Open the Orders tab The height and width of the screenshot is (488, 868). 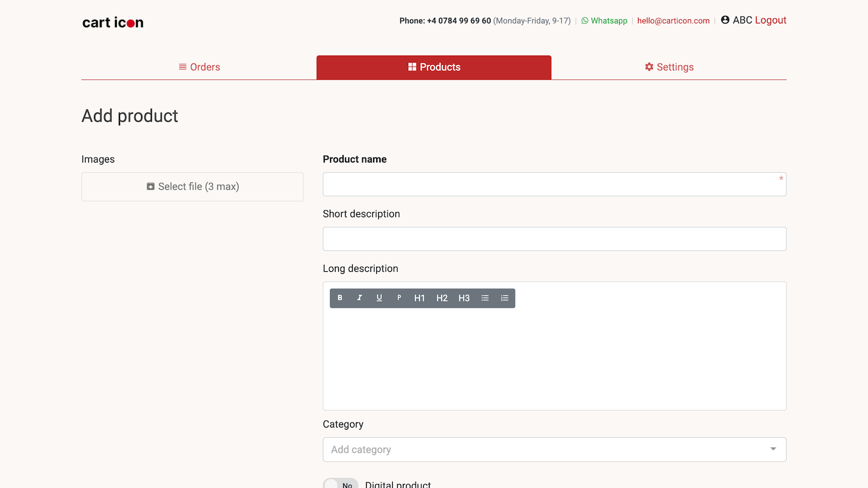199,67
